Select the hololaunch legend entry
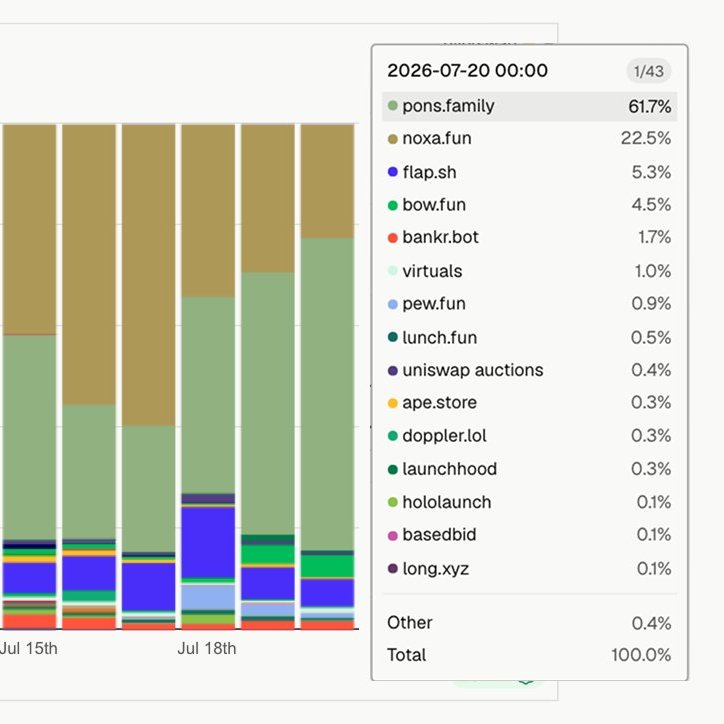Viewport: 724px width, 724px height. pos(529,502)
